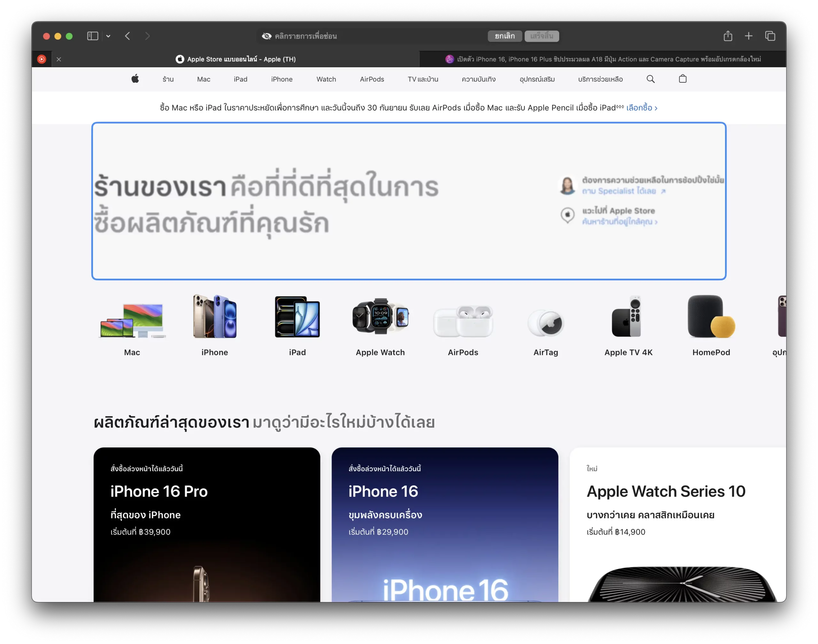Click Safari share icon
This screenshot has width=818, height=644.
pos(728,36)
